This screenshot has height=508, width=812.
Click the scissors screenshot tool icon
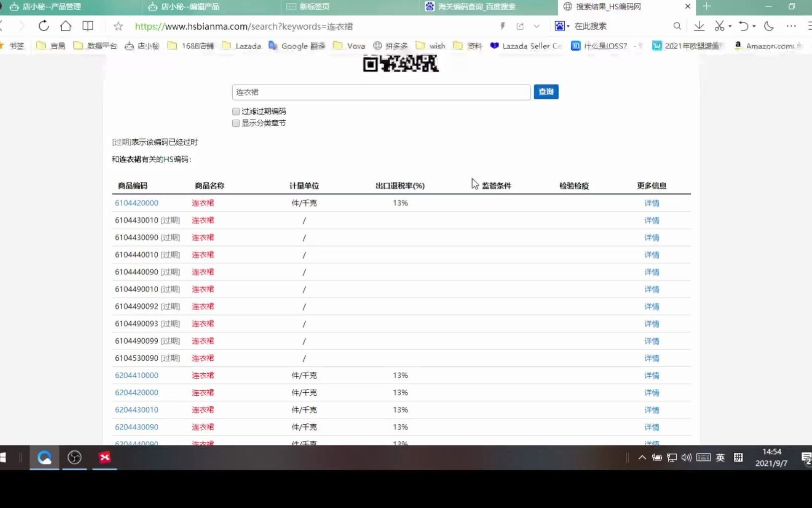coord(719,26)
